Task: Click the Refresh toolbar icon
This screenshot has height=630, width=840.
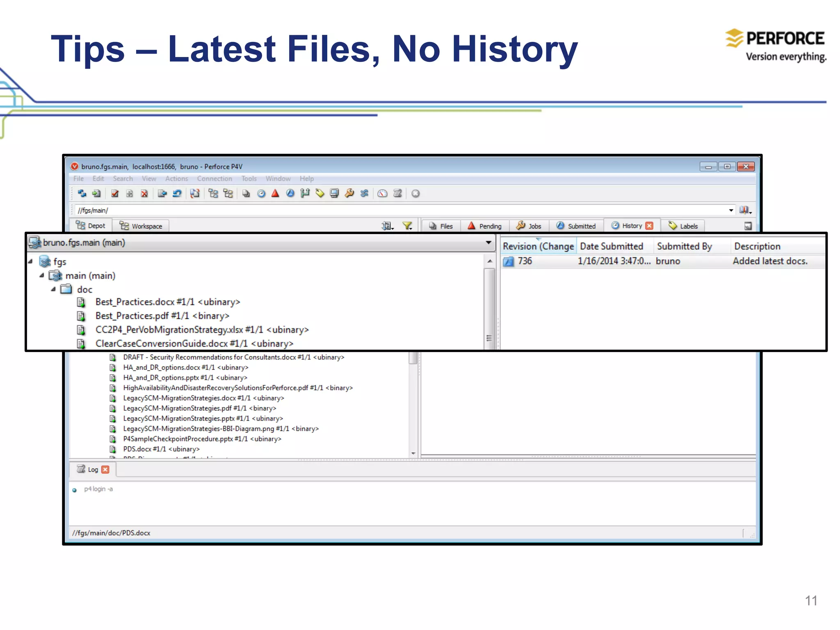Action: pos(82,193)
